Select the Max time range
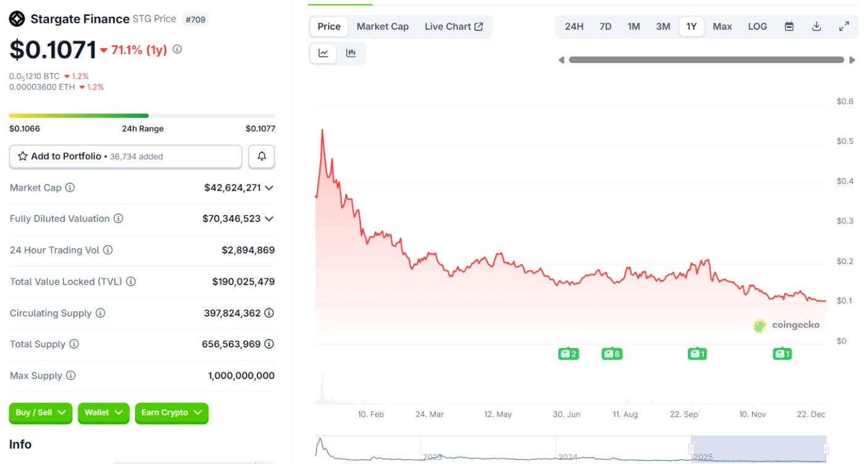Viewport: 868px width, 464px height. click(x=722, y=27)
